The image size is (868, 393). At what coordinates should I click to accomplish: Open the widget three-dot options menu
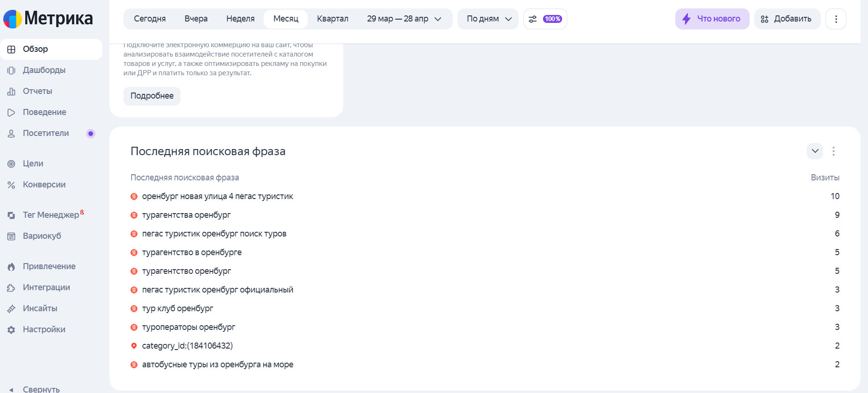point(833,151)
